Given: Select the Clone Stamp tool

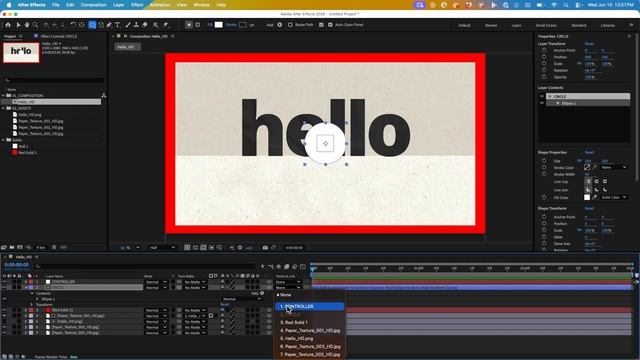Looking at the screenshot, I should (x=136, y=25).
